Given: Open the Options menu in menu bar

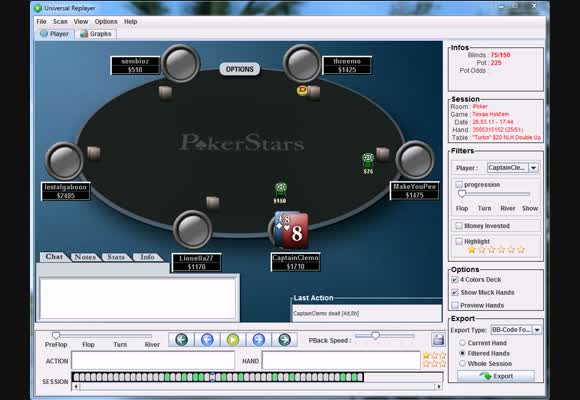Looking at the screenshot, I should tap(106, 21).
